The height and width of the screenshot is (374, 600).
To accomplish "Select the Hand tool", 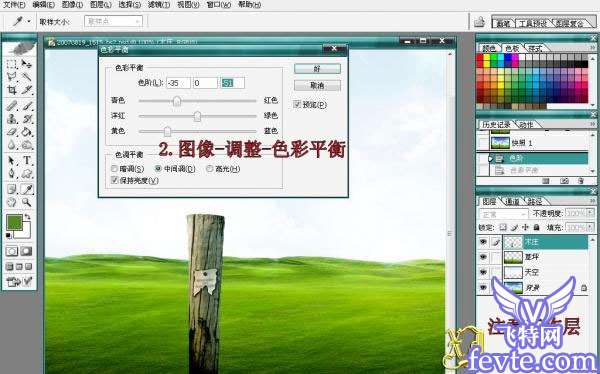I will pos(12,203).
